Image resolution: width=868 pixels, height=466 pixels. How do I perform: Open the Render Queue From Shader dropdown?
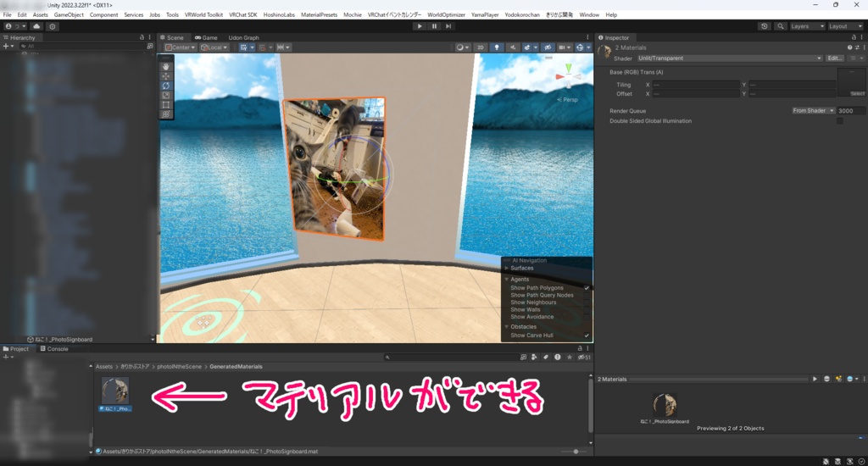(x=813, y=111)
